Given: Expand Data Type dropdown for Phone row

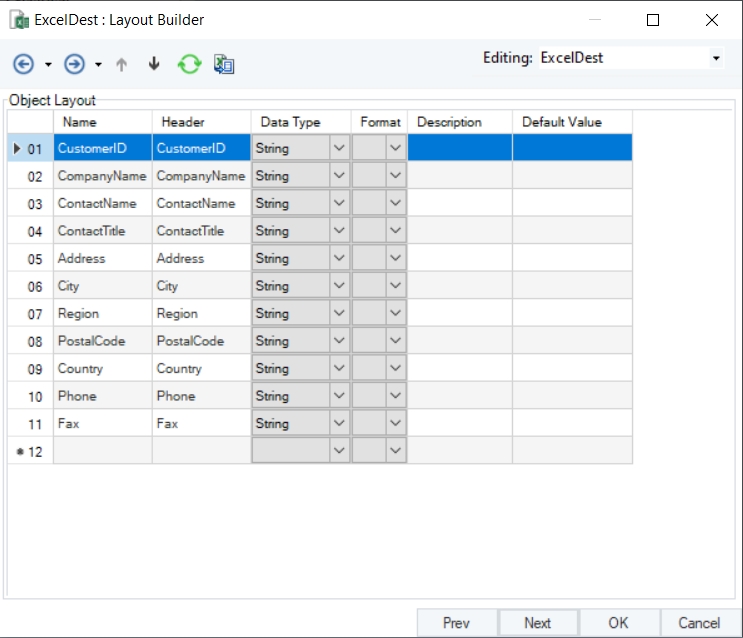Looking at the screenshot, I should coord(339,396).
